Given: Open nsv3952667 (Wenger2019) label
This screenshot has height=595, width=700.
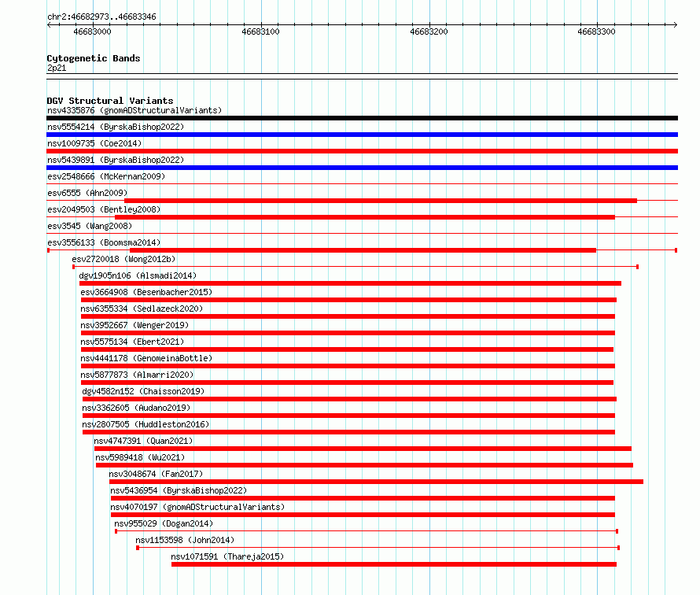Looking at the screenshot, I should coord(134,325).
